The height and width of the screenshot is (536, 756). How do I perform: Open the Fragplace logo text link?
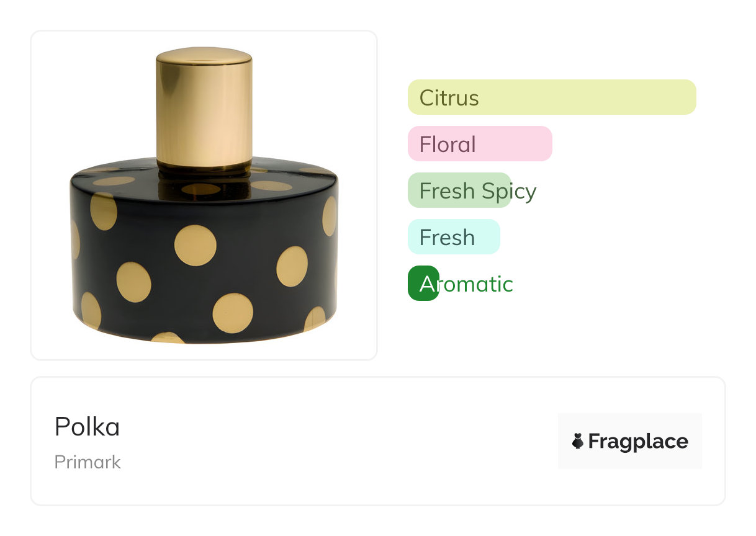pyautogui.click(x=637, y=442)
